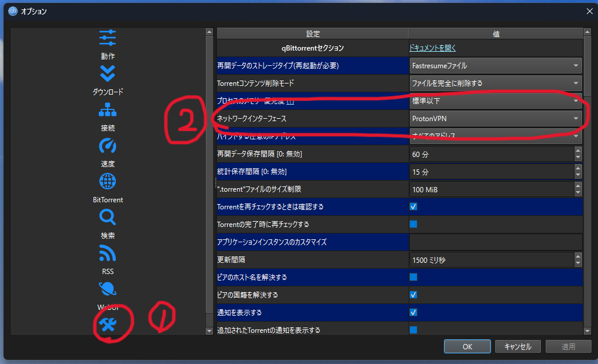Click the 100 MiB torrent size field

tap(492, 189)
